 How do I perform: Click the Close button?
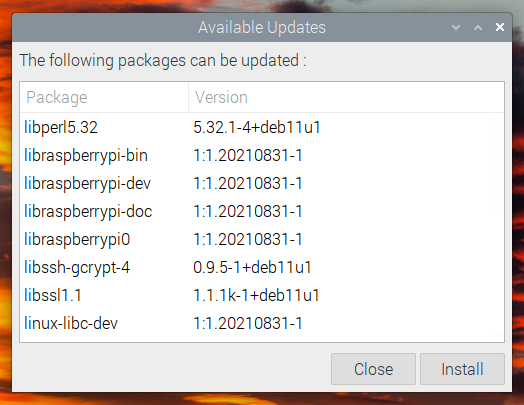click(373, 369)
